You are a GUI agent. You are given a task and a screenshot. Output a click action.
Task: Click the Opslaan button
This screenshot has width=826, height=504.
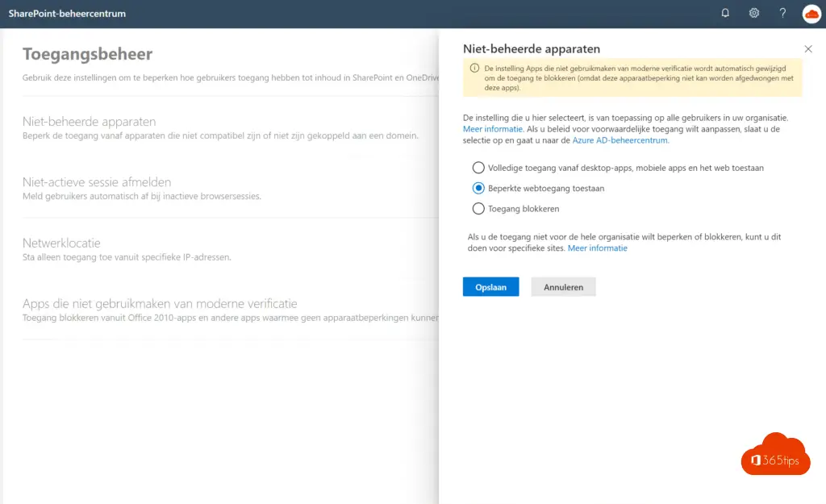pyautogui.click(x=490, y=287)
